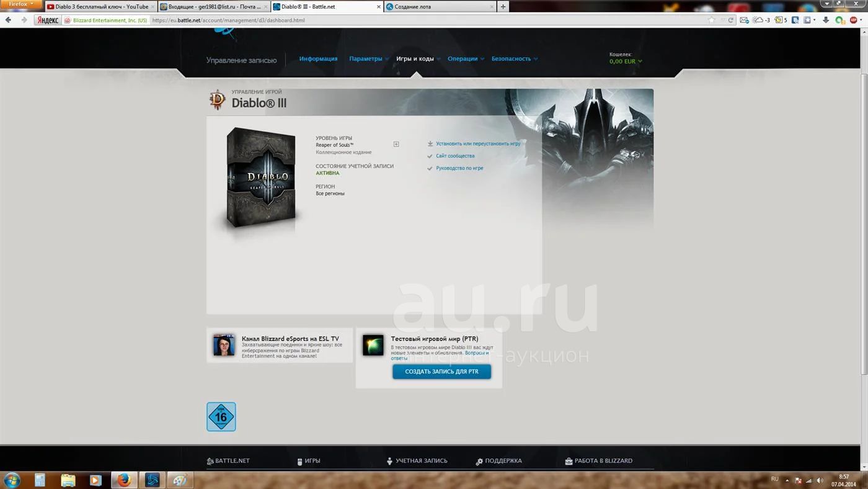The image size is (868, 489).
Task: Open ПОДДЕРЖКА footer section
Action: pos(499,461)
